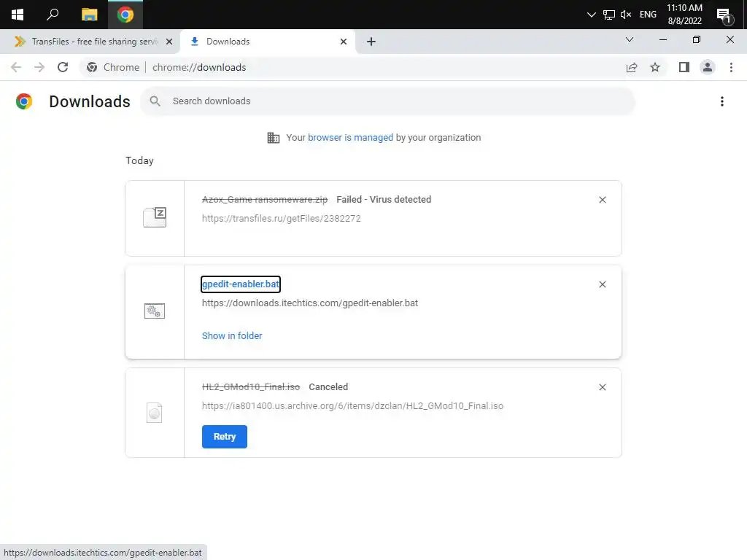This screenshot has width=747, height=560.
Task: Remove HL2_GMod10_Final.iso entry from the list
Action: (x=602, y=387)
